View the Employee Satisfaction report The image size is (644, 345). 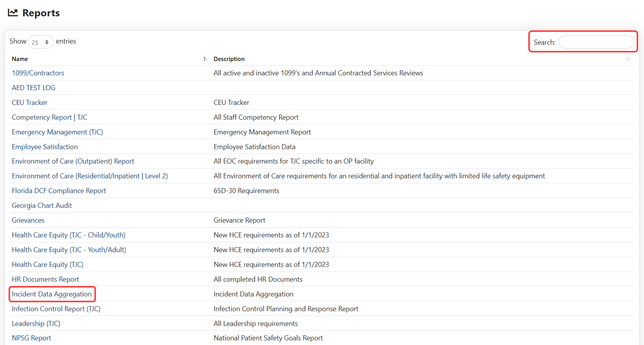tap(45, 147)
